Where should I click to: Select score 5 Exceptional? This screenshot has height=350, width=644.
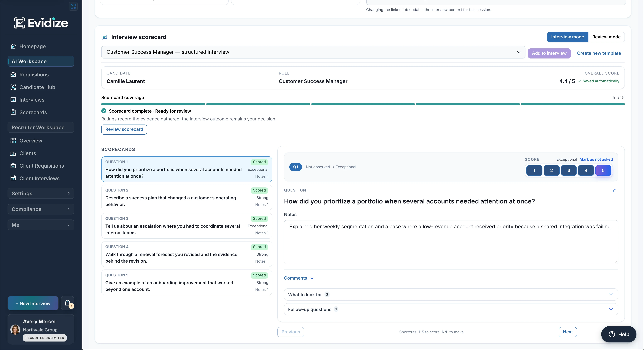pyautogui.click(x=603, y=170)
